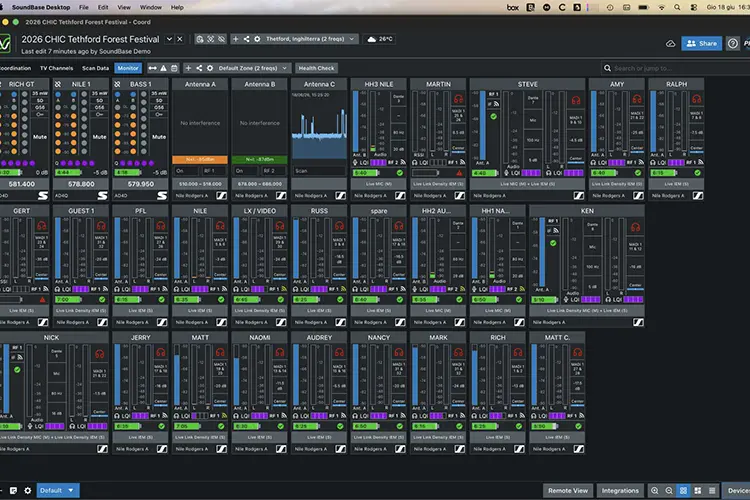
Task: Click NAOMI headphone monitor icon
Action: click(x=280, y=353)
